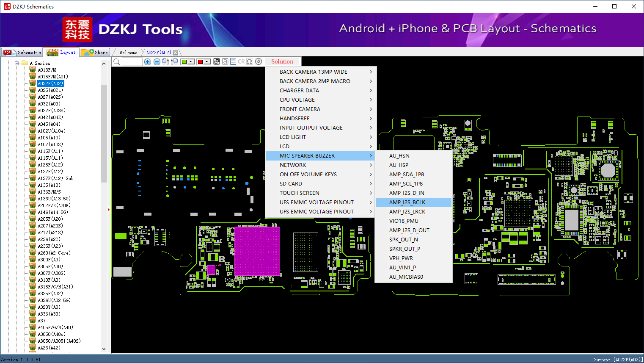Click the overlapping windows icon in toolbar

click(217, 61)
